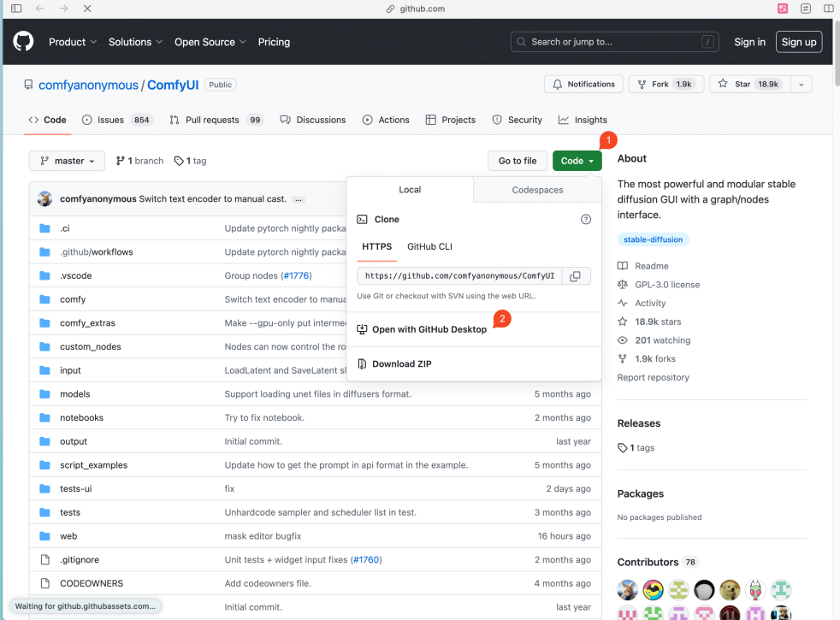Open the script_examples folder
This screenshot has height=620, width=840.
click(x=94, y=465)
